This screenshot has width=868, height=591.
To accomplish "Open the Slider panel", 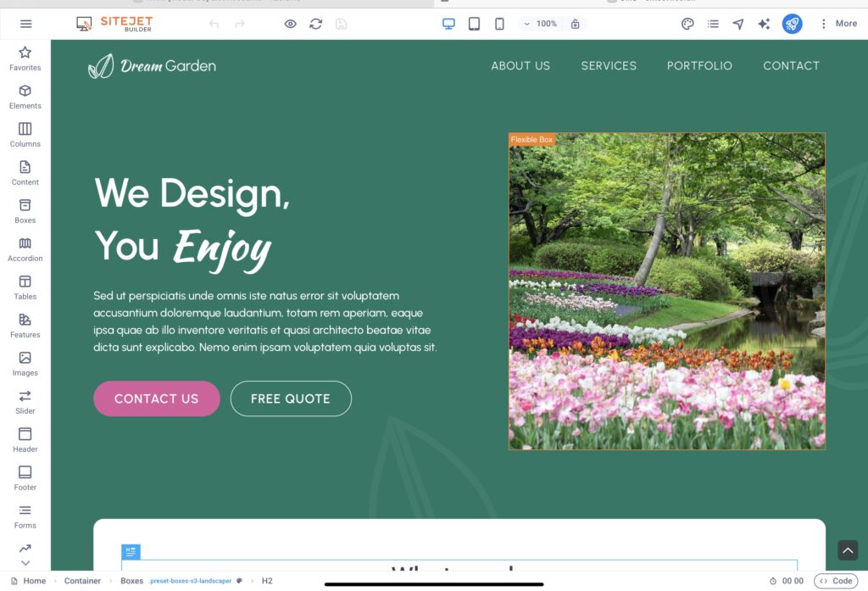I will coord(25,403).
